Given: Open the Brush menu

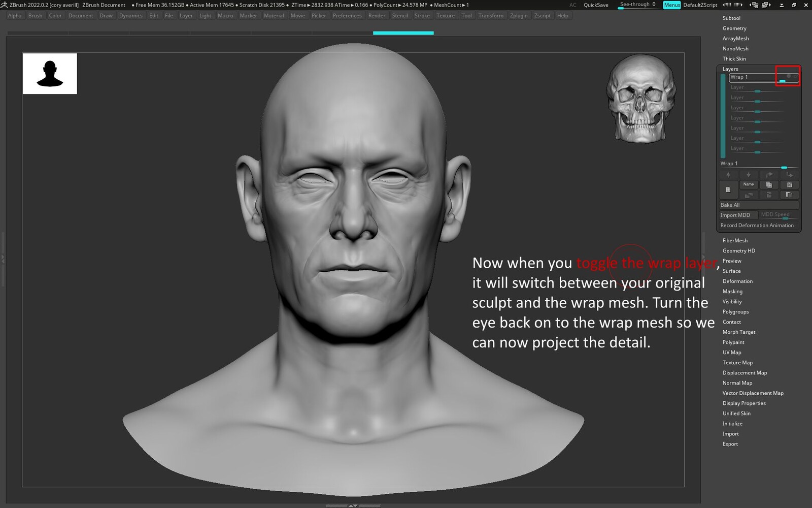Looking at the screenshot, I should pyautogui.click(x=35, y=16).
